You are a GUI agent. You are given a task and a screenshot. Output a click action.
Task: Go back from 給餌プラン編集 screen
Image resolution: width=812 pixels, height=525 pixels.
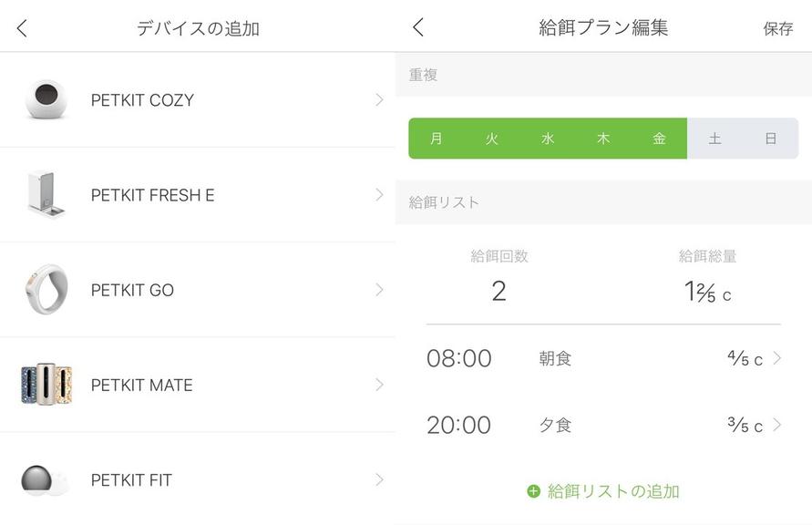point(418,27)
